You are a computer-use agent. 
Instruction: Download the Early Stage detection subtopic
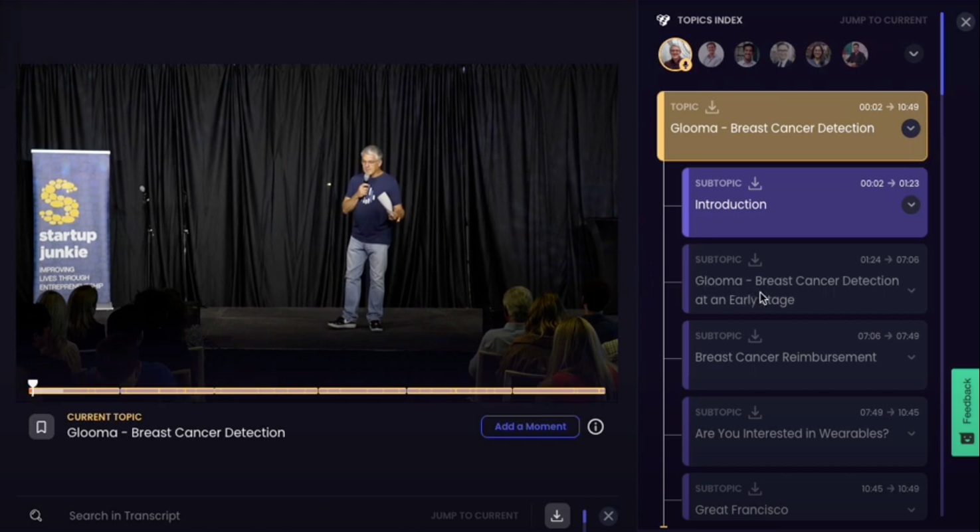click(x=755, y=259)
